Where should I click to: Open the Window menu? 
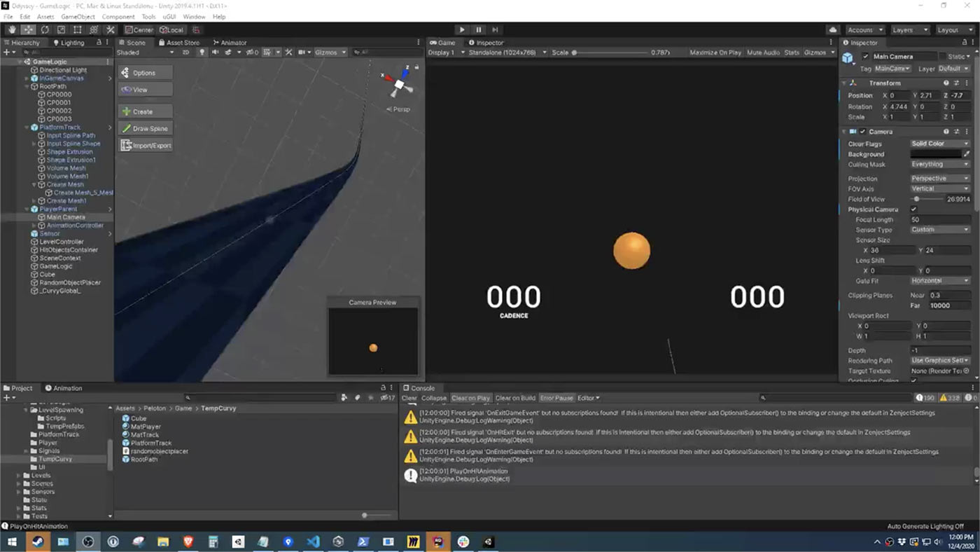pyautogui.click(x=194, y=17)
